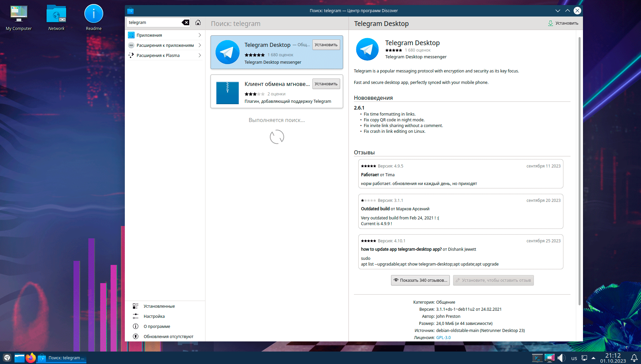Click the zip archive plugin icon
This screenshot has width=641, height=364.
[227, 93]
